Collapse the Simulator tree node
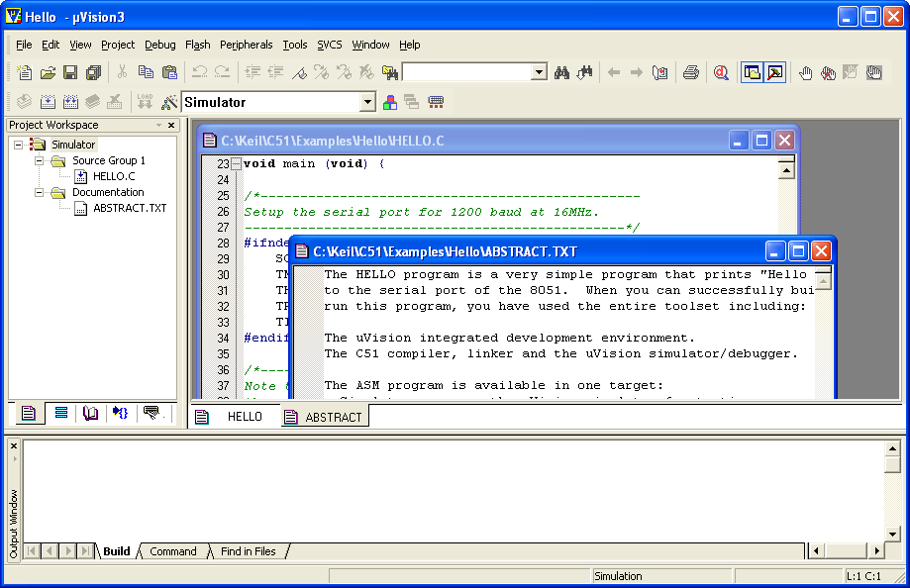Viewport: 910px width, 588px height. click(19, 145)
